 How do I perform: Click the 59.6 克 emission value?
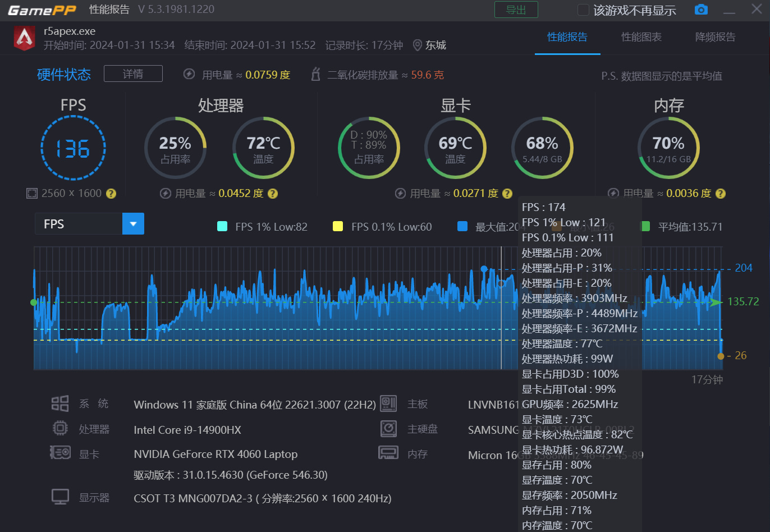pos(428,75)
